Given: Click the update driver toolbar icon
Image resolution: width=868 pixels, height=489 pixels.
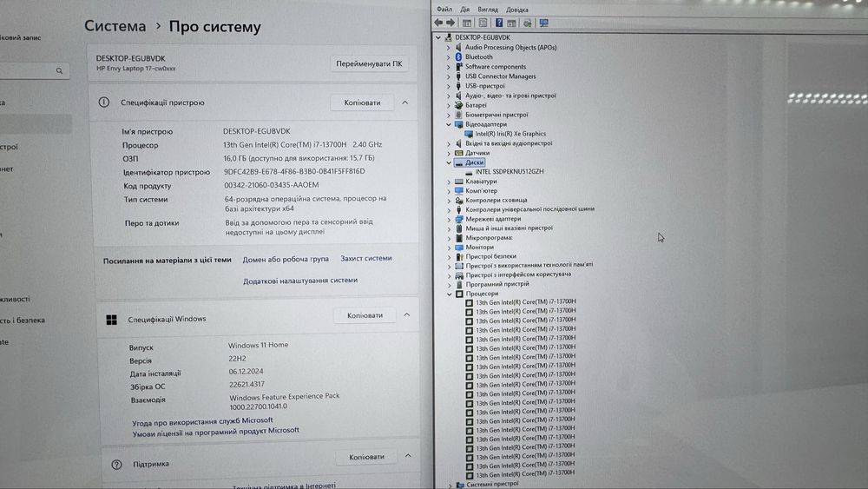Looking at the screenshot, I should [x=528, y=23].
